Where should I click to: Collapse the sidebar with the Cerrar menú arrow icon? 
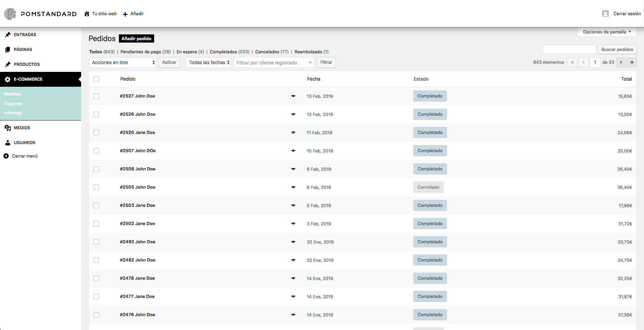tap(6, 156)
